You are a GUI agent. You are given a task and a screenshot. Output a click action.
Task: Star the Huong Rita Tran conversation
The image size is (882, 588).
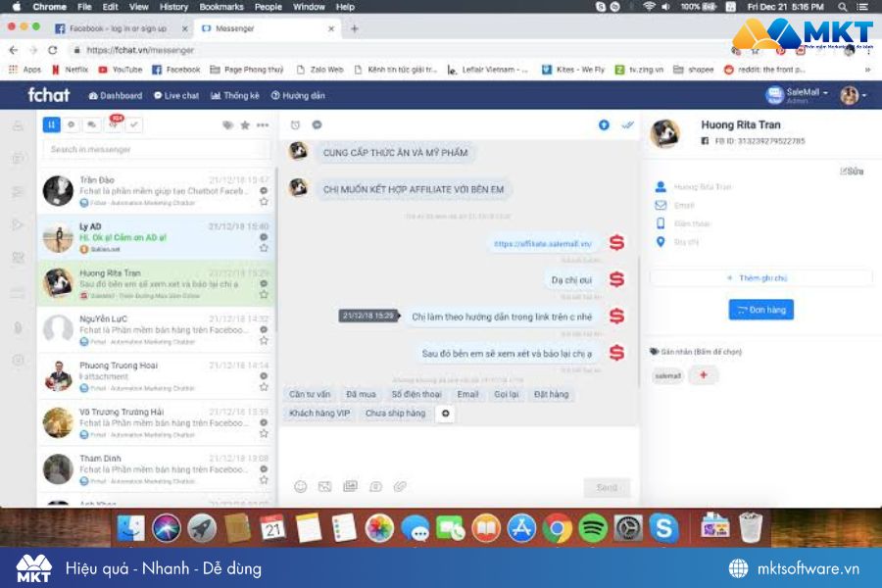pos(264,294)
